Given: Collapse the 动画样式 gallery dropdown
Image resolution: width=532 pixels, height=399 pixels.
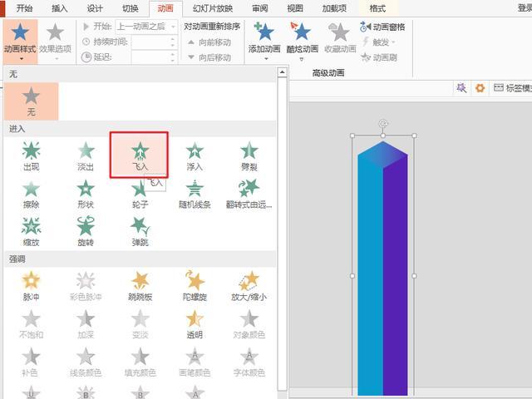Looking at the screenshot, I should tap(20, 41).
